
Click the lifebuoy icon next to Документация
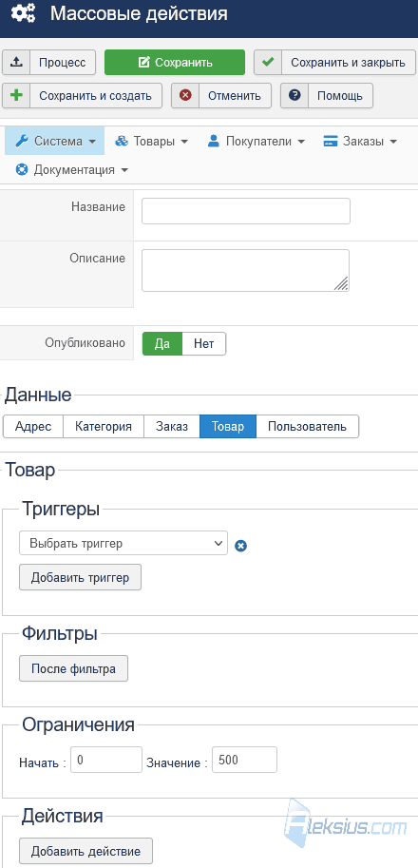(22, 170)
